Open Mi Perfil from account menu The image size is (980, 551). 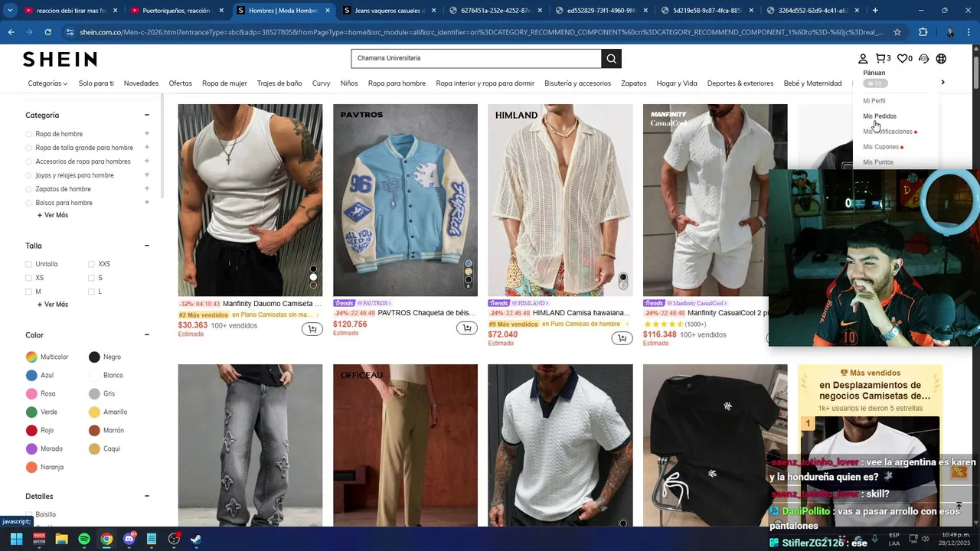(x=874, y=101)
